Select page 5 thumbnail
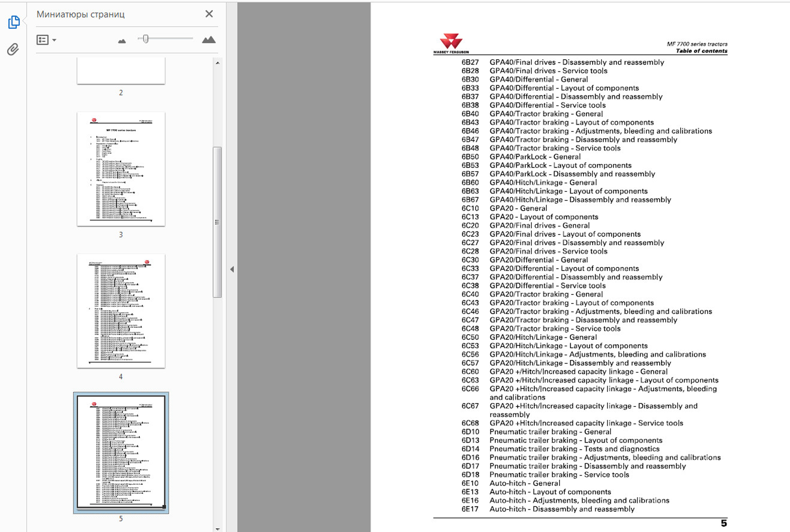The height and width of the screenshot is (532, 790). [121, 452]
